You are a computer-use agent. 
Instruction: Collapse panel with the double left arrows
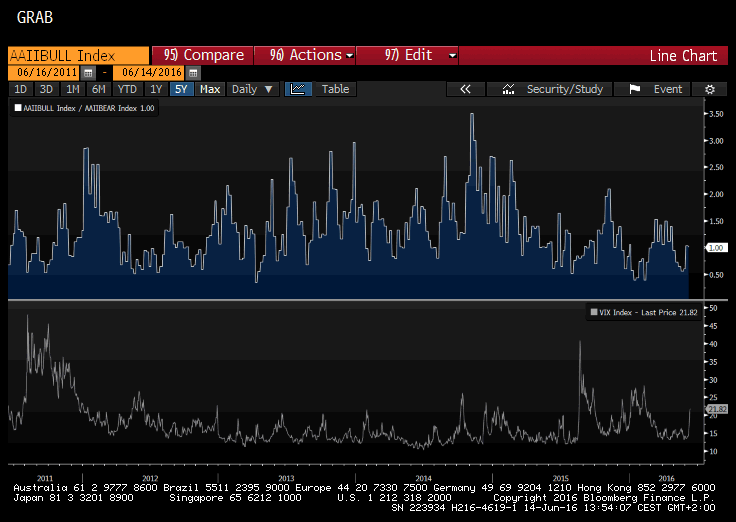tap(465, 89)
